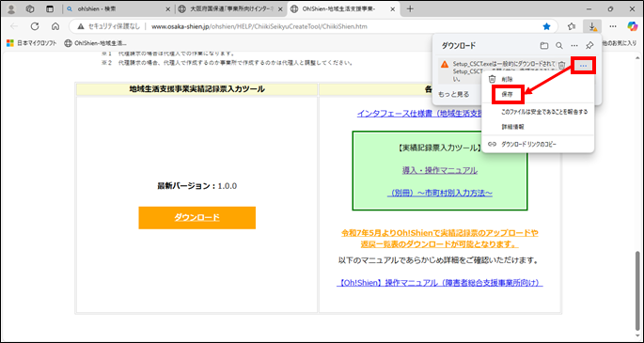Open the Copilot icon

coord(632,26)
